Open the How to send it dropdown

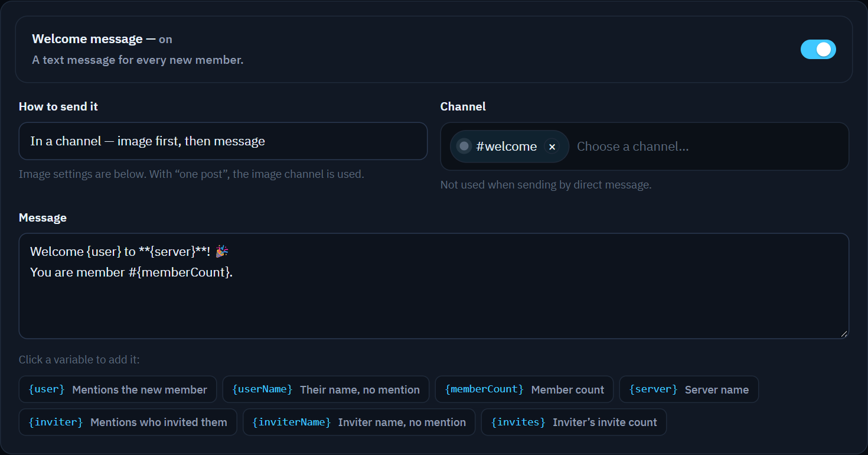click(223, 141)
